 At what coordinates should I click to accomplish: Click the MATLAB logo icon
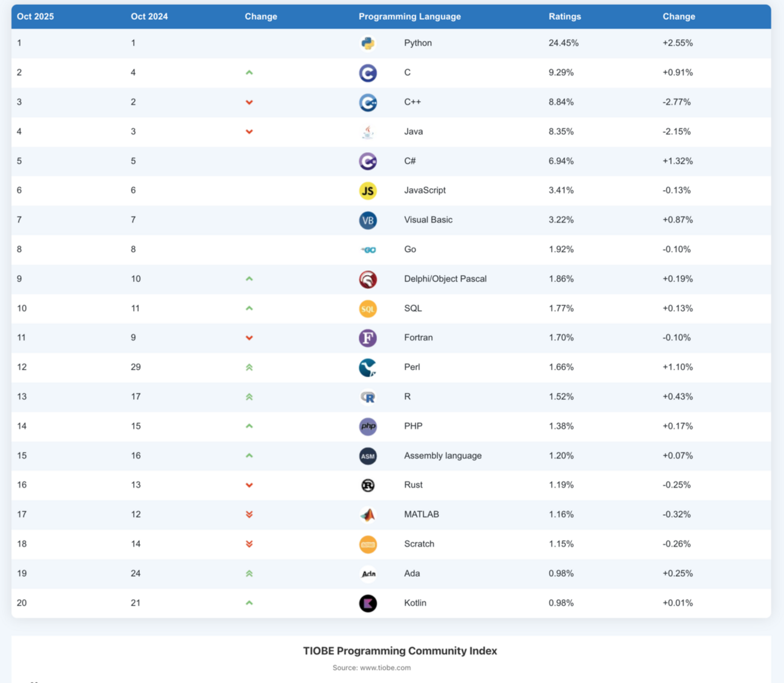coord(367,515)
